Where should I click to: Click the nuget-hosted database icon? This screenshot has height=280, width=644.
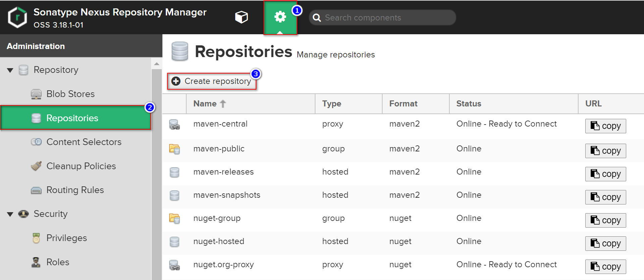coord(175,242)
